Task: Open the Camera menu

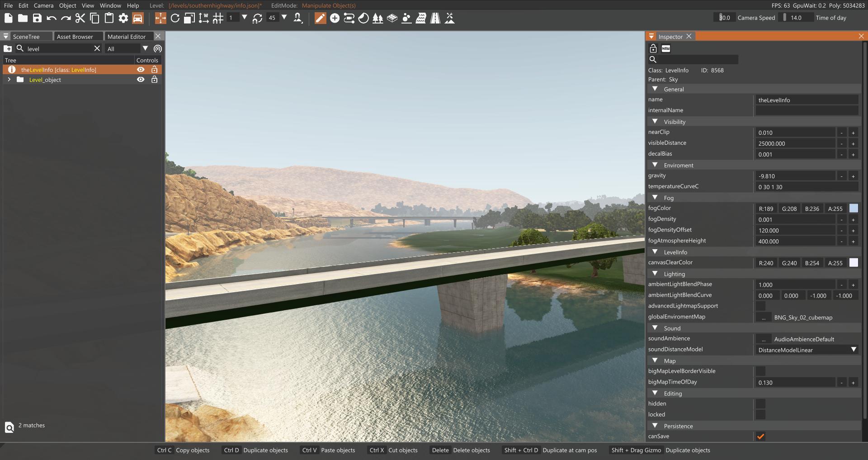Action: click(43, 5)
